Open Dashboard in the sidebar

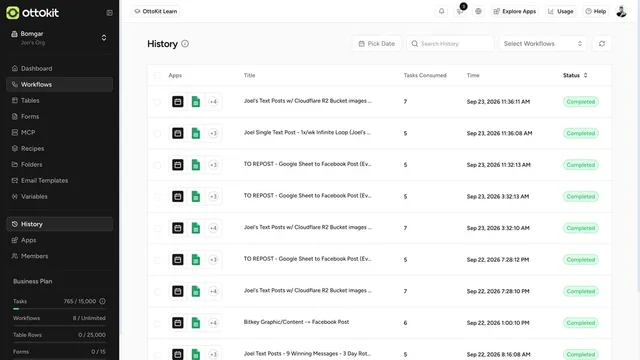point(60,69)
